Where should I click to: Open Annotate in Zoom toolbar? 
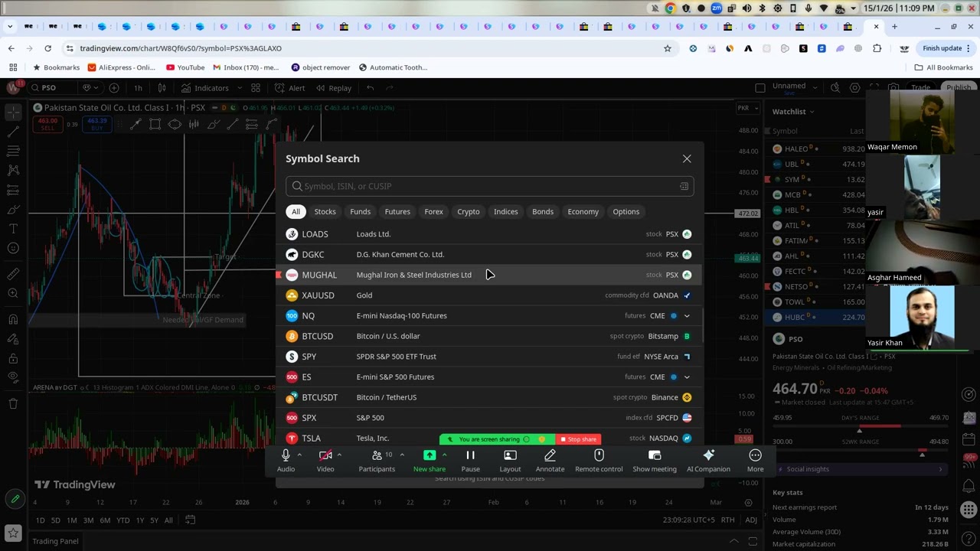point(550,461)
